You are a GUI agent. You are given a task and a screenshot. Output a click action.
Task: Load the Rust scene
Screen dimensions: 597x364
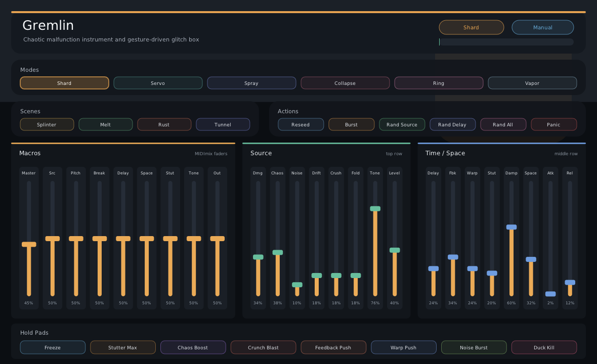click(164, 124)
